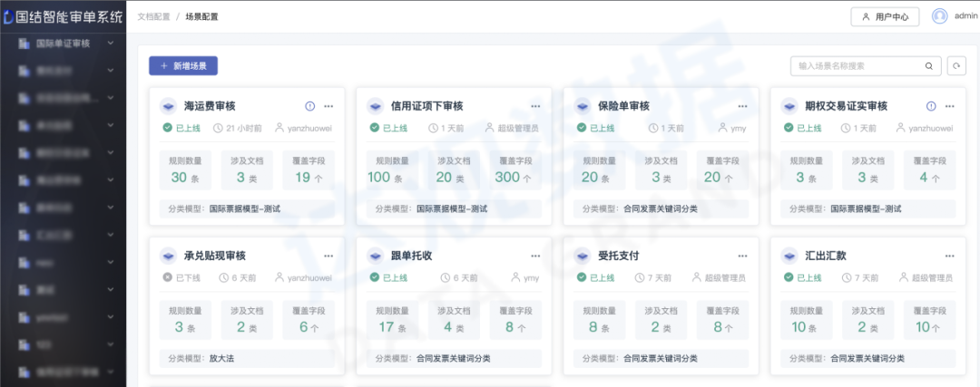Open more options on 期权交易证实审核 card
The width and height of the screenshot is (980, 387).
pyautogui.click(x=950, y=106)
